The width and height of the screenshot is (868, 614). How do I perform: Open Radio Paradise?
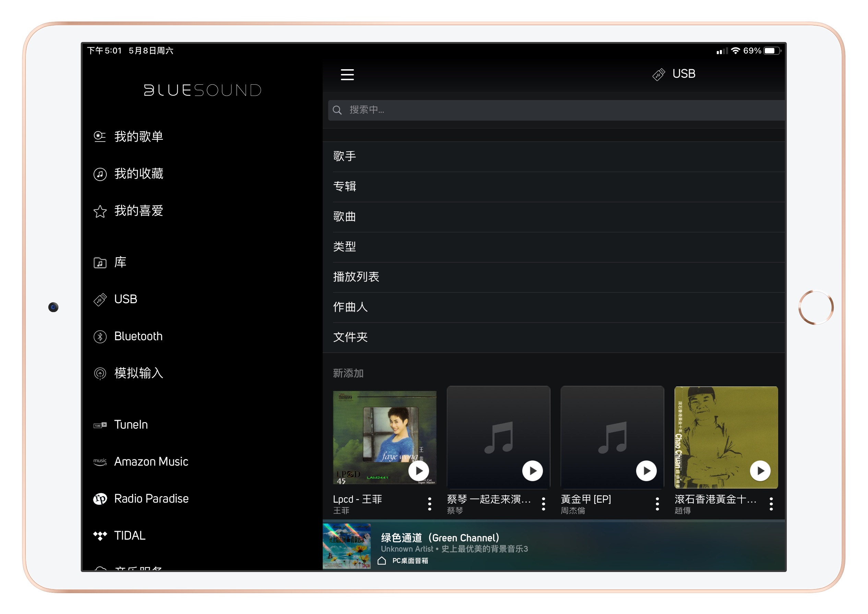[151, 498]
